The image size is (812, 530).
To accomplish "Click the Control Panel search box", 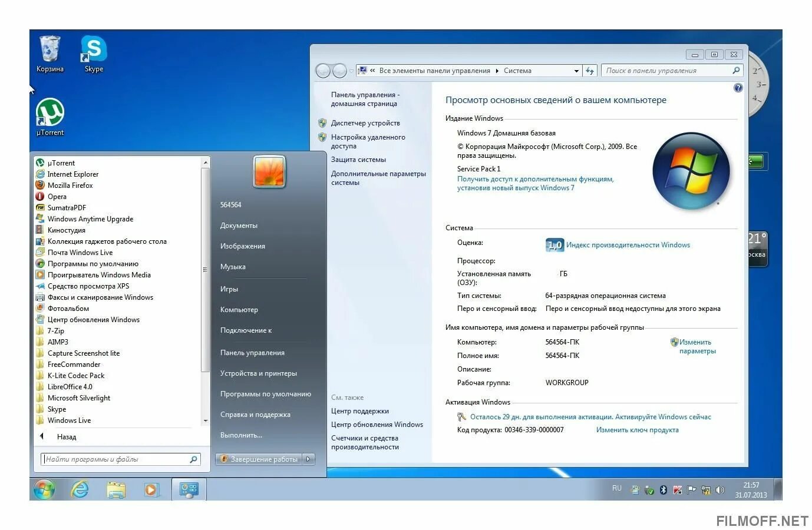I will tap(671, 71).
